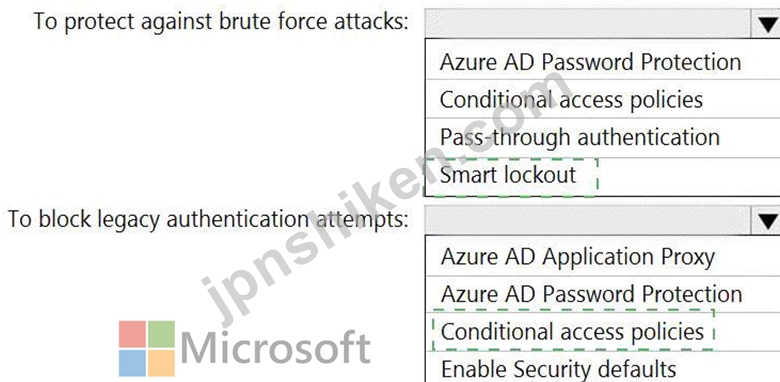
Task: Expand the brute force attacks dropdown arrow
Action: click(x=767, y=22)
